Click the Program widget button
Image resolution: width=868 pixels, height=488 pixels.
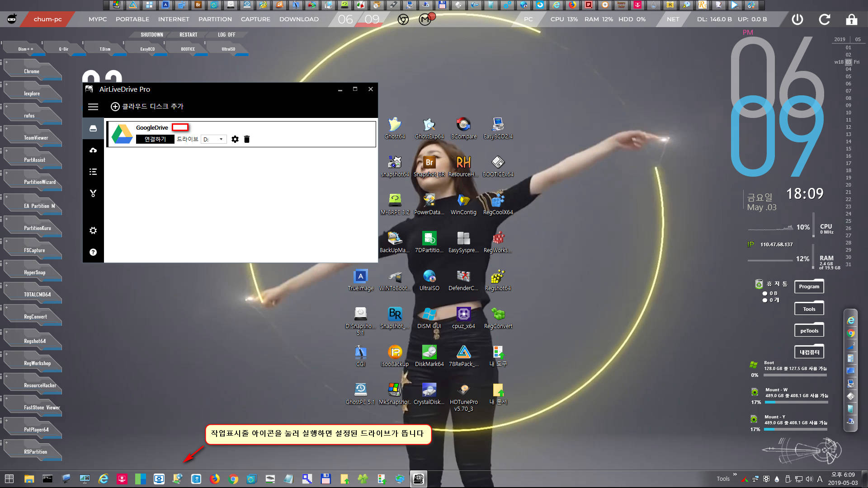[809, 286]
